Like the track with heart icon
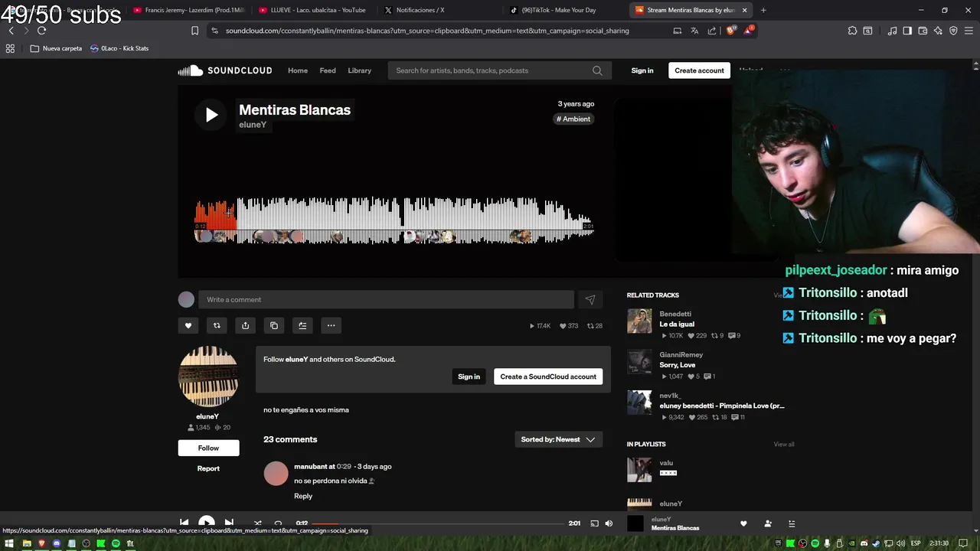 [x=188, y=325]
